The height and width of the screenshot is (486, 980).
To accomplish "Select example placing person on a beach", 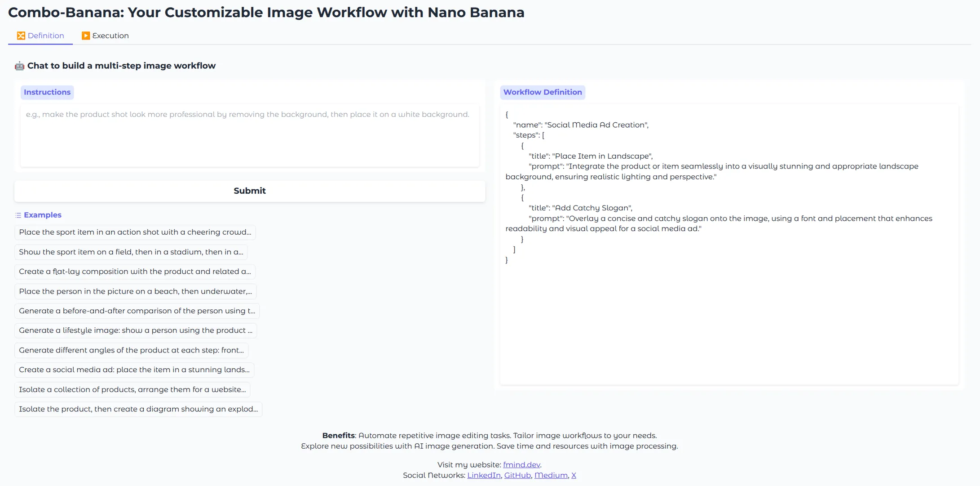I will coord(136,291).
